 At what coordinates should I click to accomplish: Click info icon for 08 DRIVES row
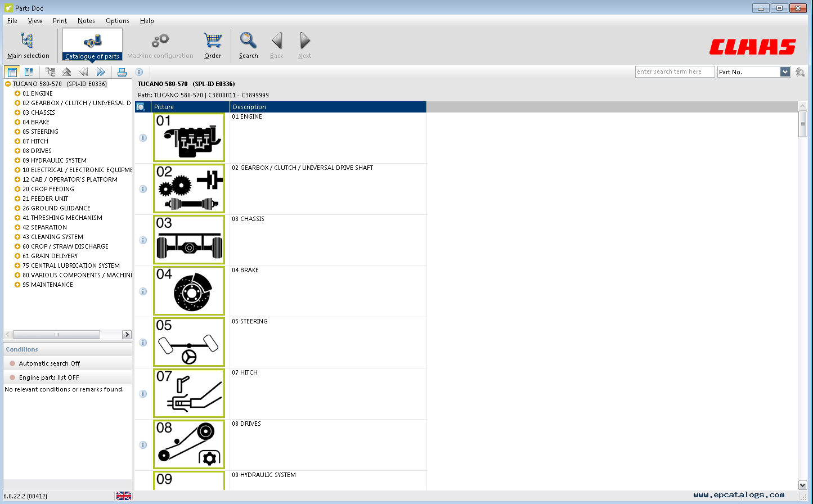point(143,445)
